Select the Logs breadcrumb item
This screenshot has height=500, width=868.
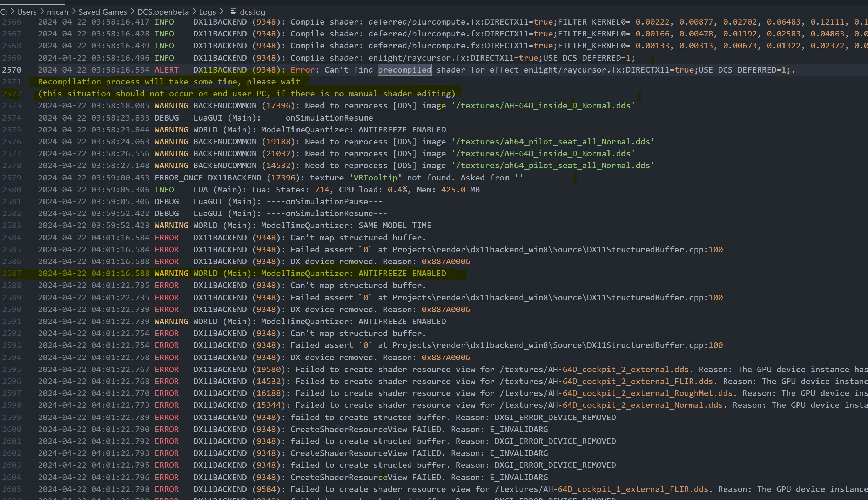click(x=207, y=12)
